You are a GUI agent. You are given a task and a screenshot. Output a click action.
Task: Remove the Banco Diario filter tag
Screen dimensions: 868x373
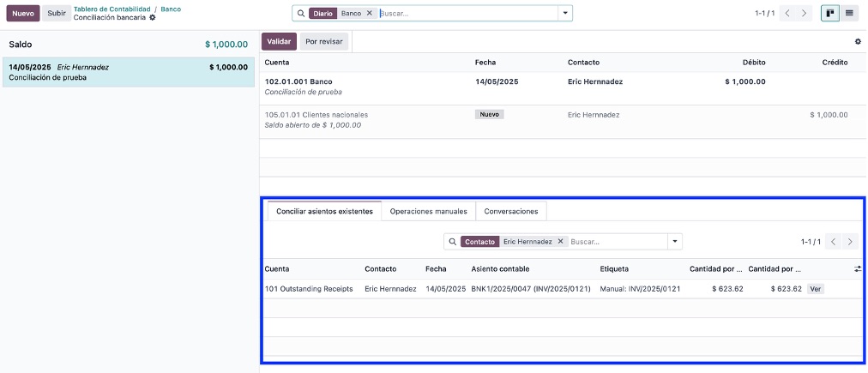[x=369, y=13]
